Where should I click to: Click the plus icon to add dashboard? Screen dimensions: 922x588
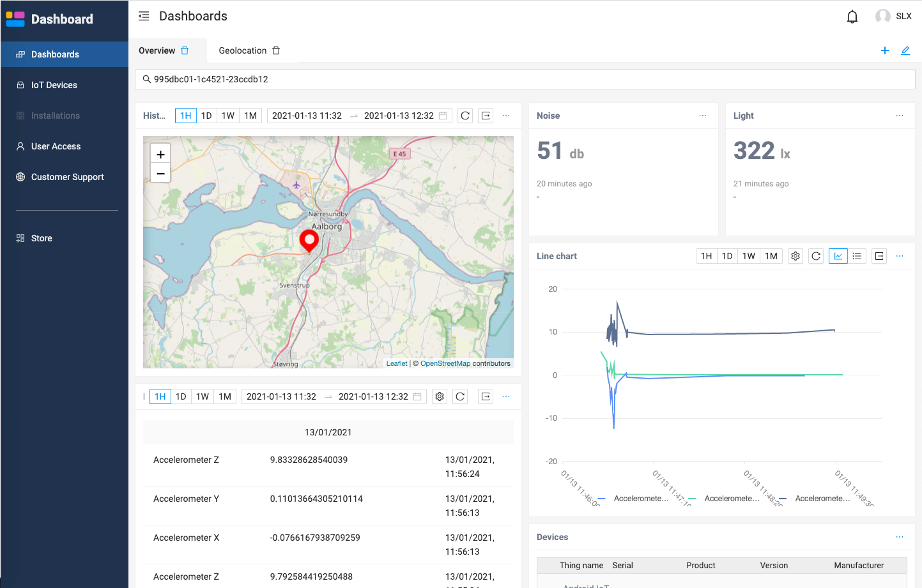[x=884, y=50]
